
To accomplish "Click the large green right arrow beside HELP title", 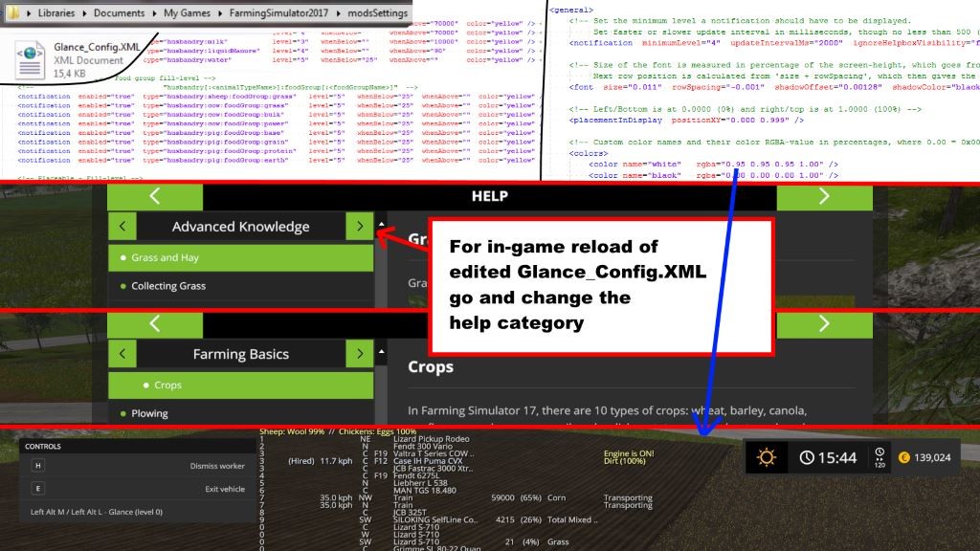I will tap(824, 196).
